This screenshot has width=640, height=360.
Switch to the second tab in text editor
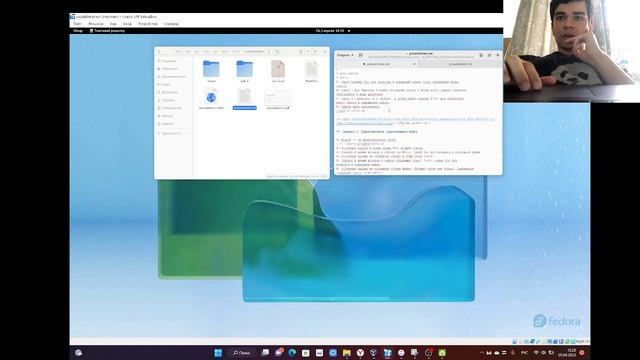pos(460,64)
